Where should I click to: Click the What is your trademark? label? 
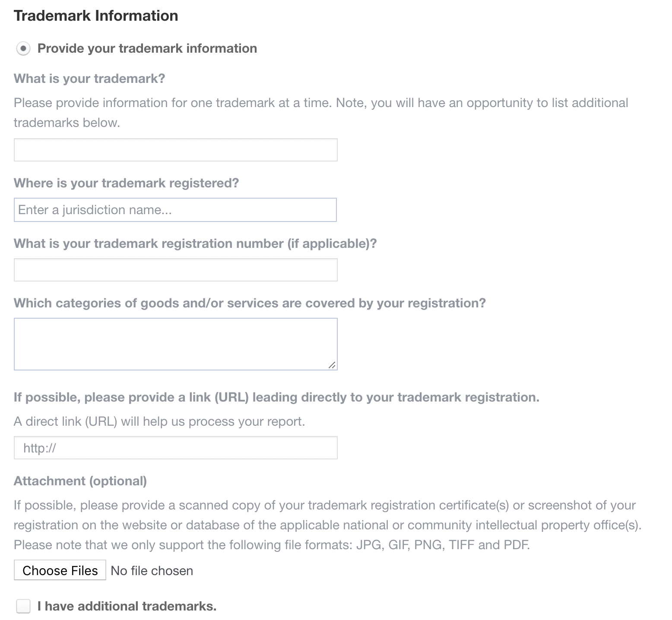point(89,78)
